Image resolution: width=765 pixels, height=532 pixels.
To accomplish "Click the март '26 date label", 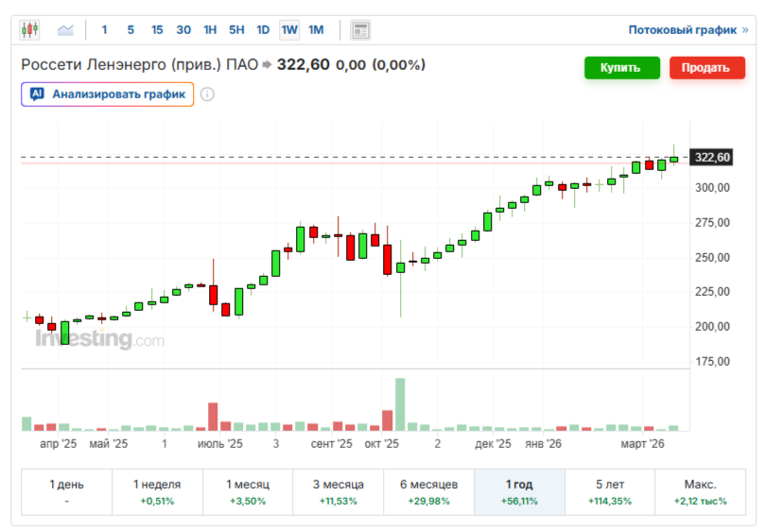I will click(642, 444).
